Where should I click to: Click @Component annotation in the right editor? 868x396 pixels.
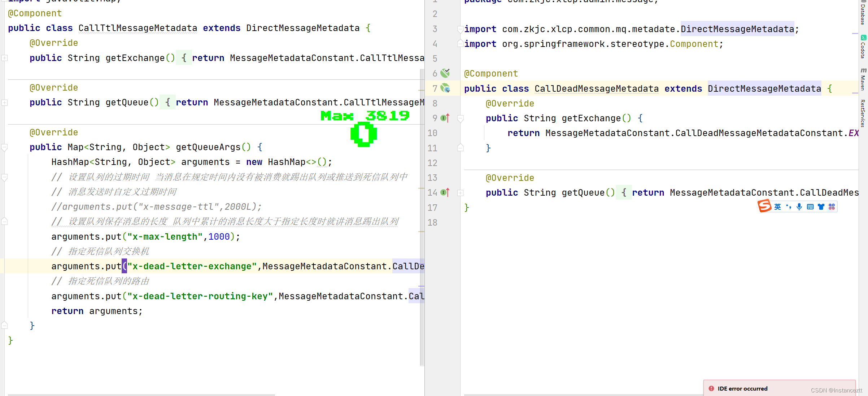click(491, 73)
